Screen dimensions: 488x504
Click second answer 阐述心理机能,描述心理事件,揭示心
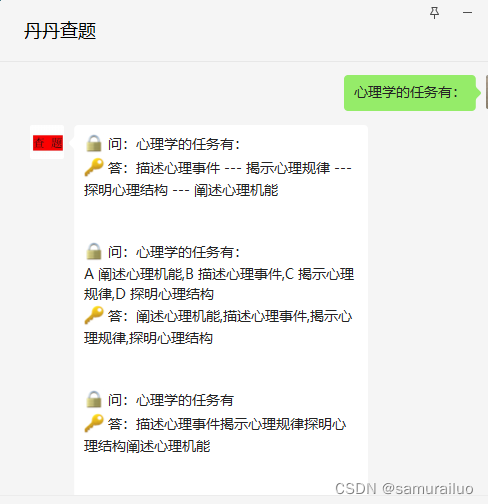point(244,316)
